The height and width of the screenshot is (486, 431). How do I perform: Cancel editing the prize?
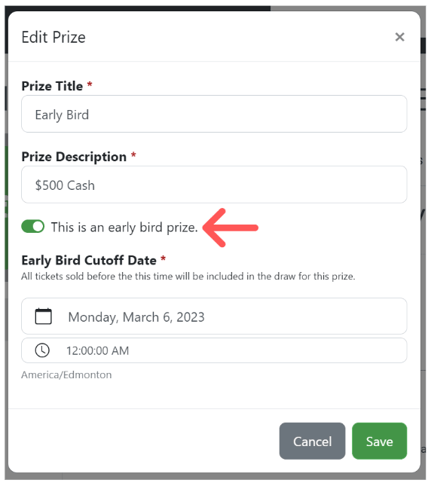coord(312,441)
